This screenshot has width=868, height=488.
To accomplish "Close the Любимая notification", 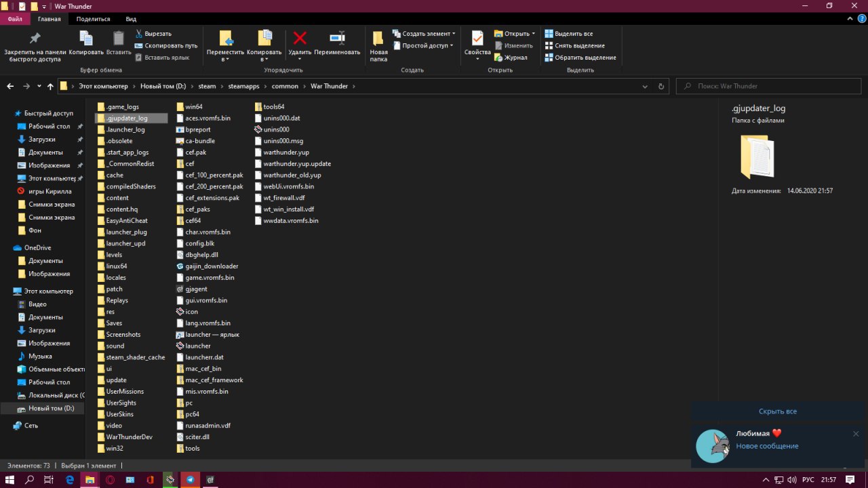I will click(x=856, y=434).
